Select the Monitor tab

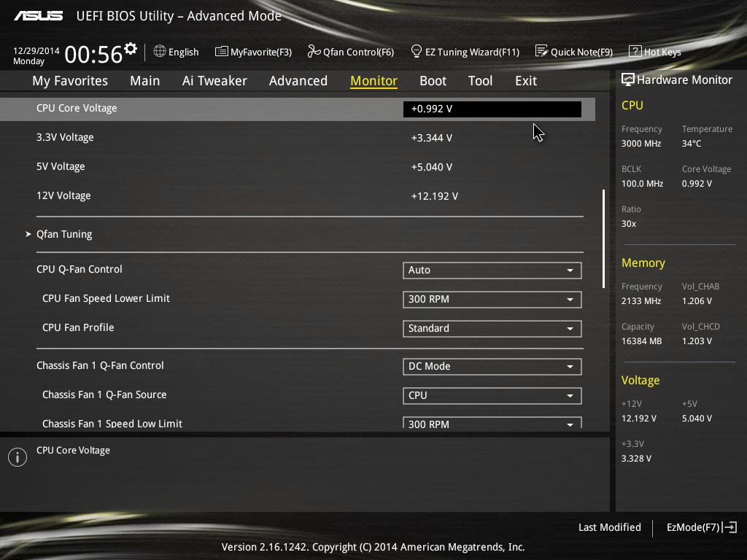tap(374, 81)
